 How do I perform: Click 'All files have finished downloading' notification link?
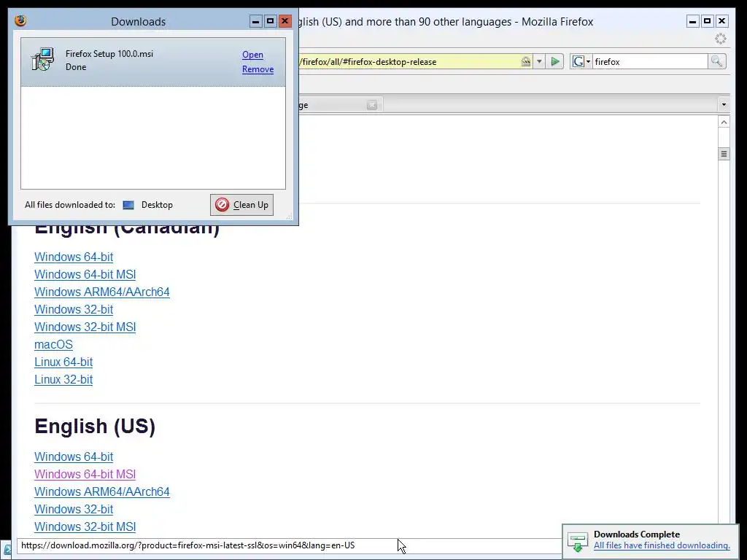(662, 545)
